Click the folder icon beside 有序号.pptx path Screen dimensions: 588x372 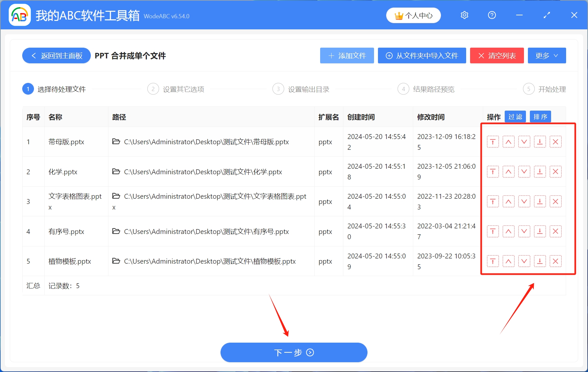click(x=116, y=231)
